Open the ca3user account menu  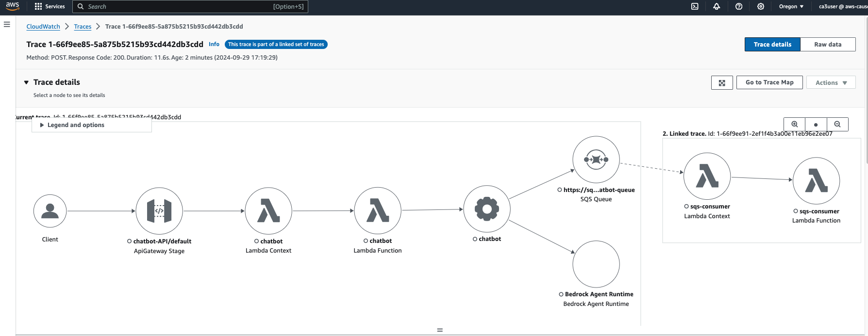pos(843,6)
